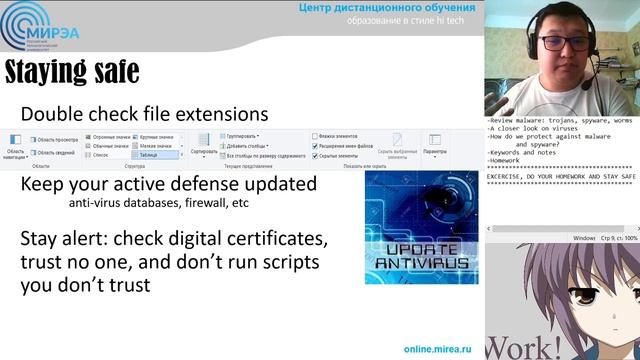
Task: Toggle the Область сведений details pane
Action: (52, 153)
